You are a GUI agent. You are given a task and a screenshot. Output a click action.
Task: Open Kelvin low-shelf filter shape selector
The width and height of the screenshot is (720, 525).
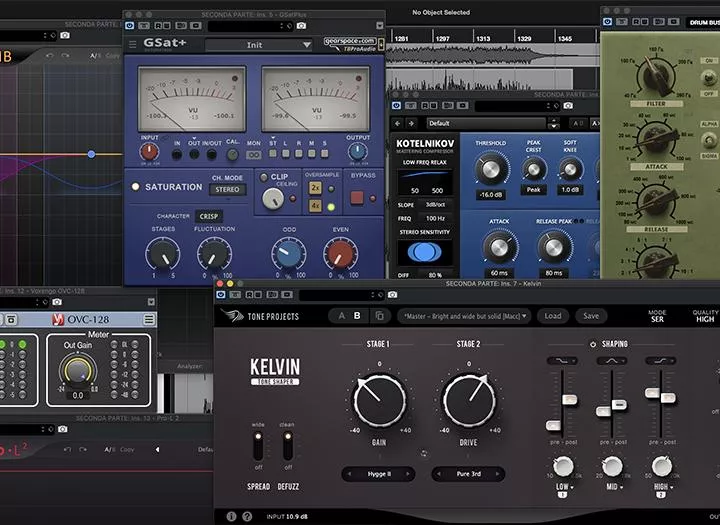point(562,361)
